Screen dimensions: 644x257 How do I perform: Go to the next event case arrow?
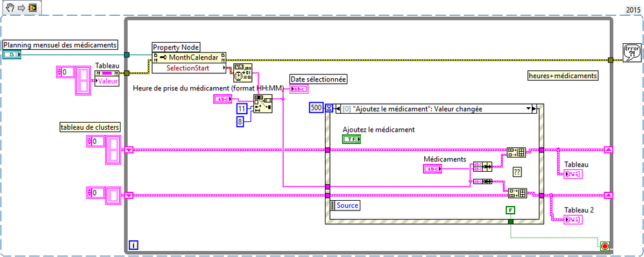[x=534, y=109]
